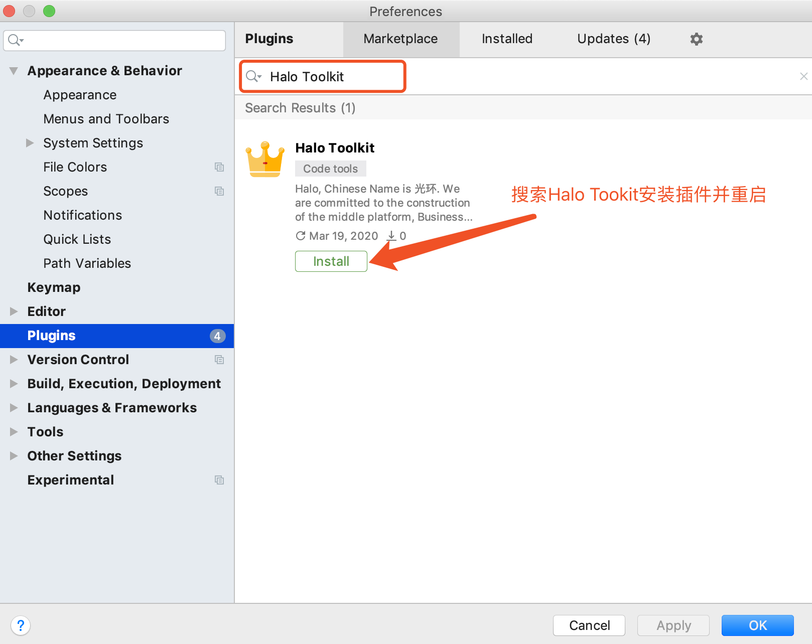This screenshot has height=644, width=812.
Task: Select Keymap in the settings tree
Action: pos(54,287)
